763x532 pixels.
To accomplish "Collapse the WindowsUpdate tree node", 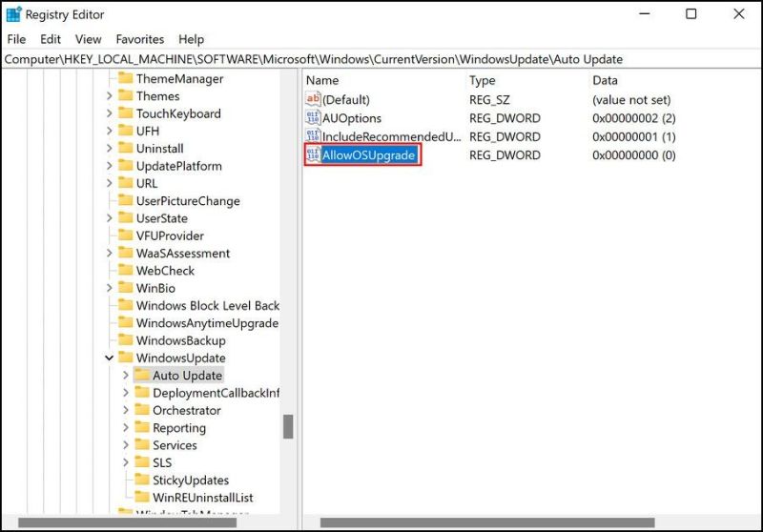I will tap(109, 358).
